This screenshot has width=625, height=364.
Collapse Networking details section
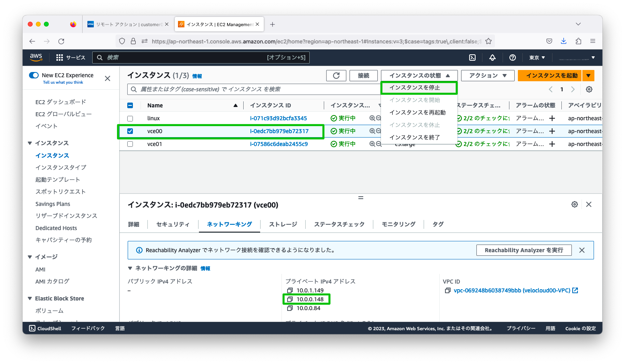[x=130, y=268]
